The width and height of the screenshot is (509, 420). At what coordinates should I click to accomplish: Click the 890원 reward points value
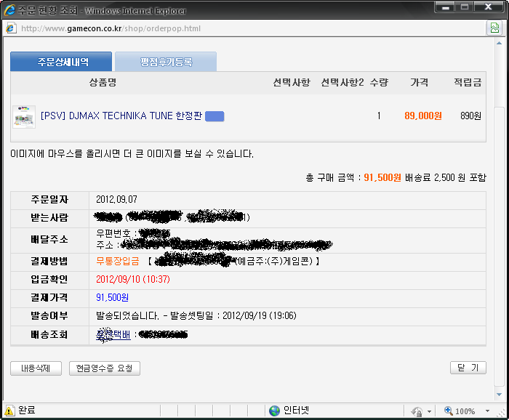470,116
